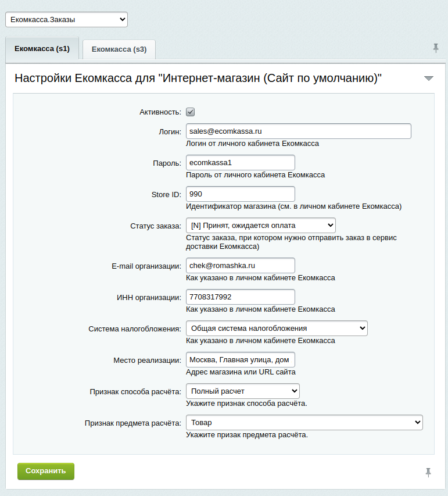The image size is (448, 496).
Task: Click the pin icon beside the tabs
Action: pyautogui.click(x=436, y=48)
